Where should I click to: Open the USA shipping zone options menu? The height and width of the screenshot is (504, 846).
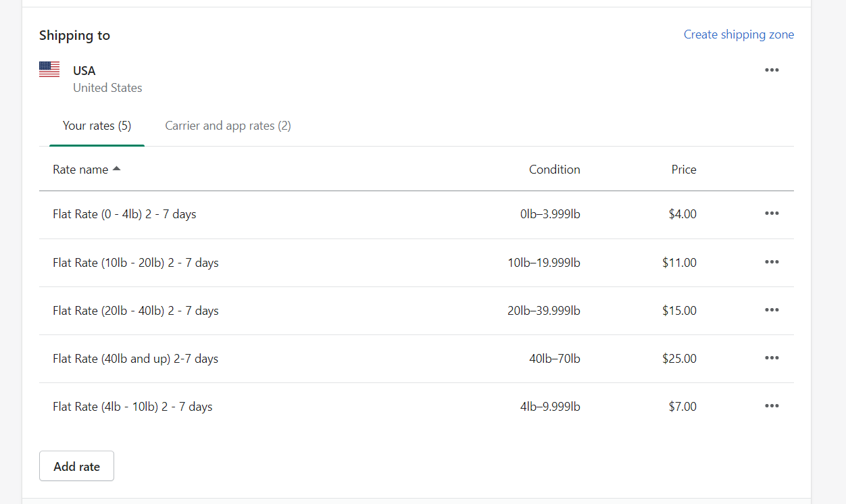click(x=772, y=70)
